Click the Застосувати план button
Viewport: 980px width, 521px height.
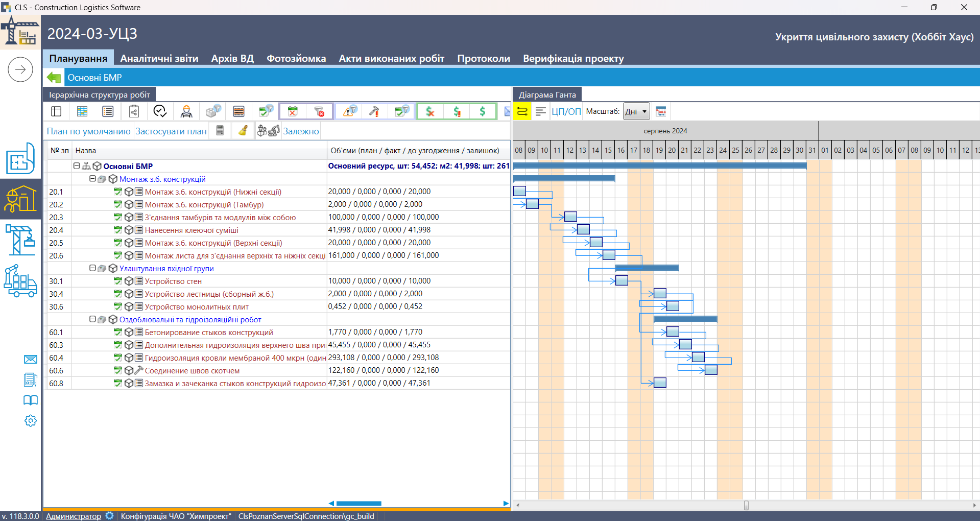pos(171,131)
